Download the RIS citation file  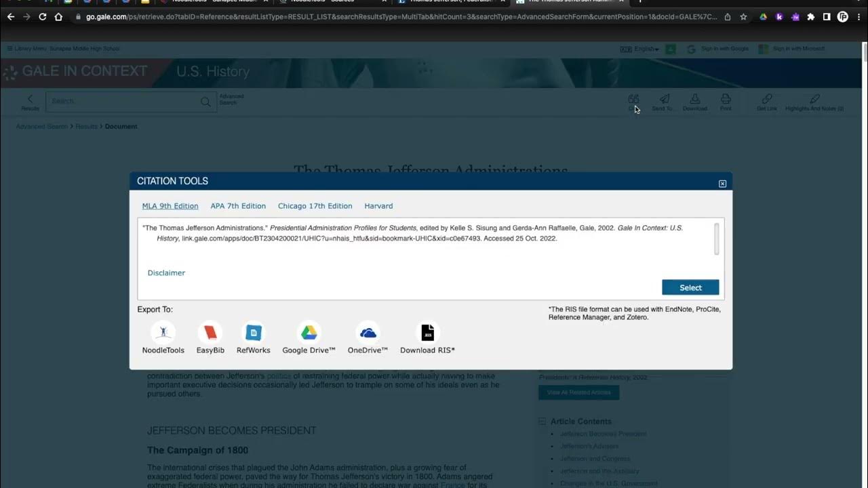point(427,338)
